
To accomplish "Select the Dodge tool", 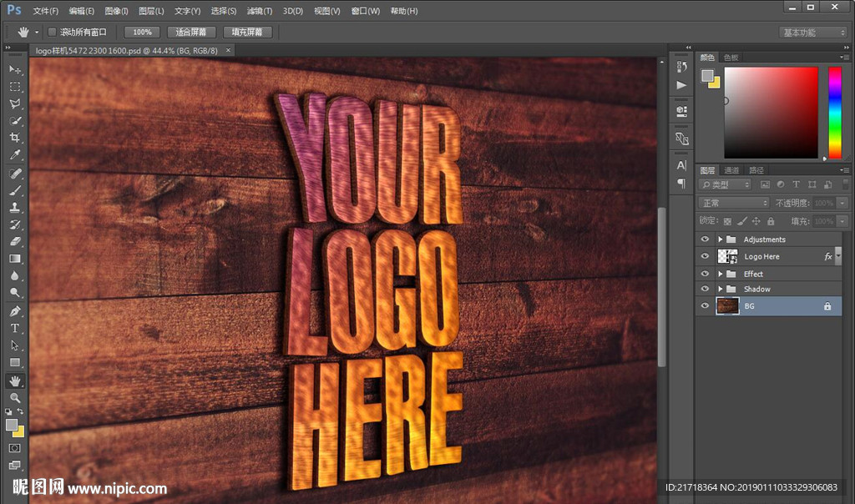I will pyautogui.click(x=15, y=293).
